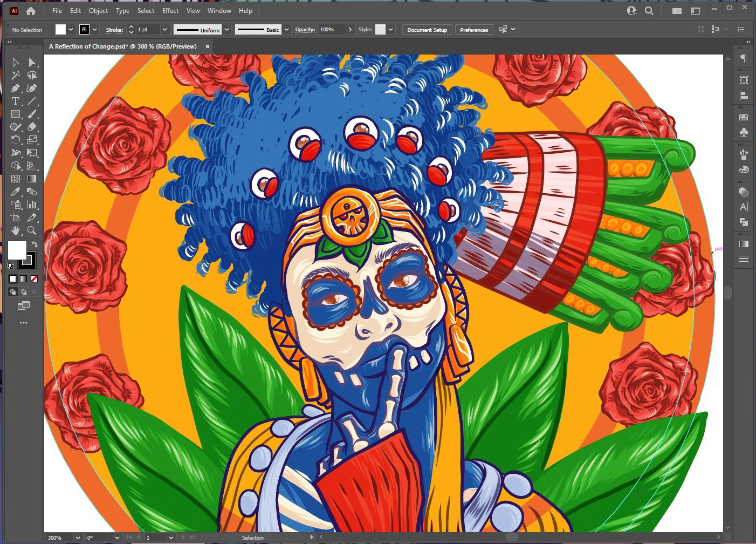Select the Lasso tool
Viewport: 756px width, 544px height.
point(32,76)
